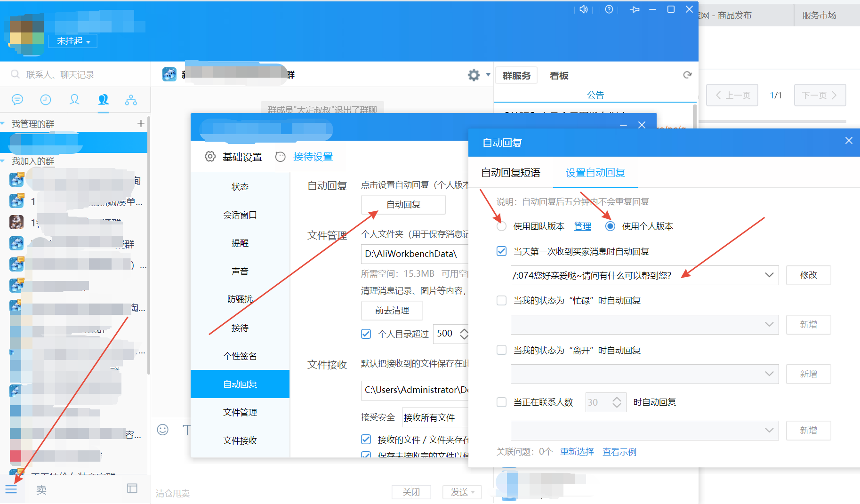
Task: Switch to 设置自动回复 tab
Action: point(595,173)
